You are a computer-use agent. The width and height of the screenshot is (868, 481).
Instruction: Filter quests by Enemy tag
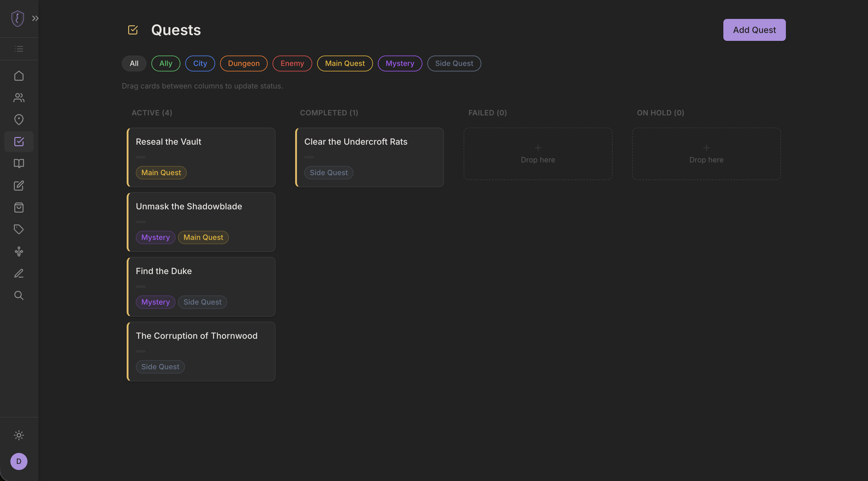tap(292, 63)
